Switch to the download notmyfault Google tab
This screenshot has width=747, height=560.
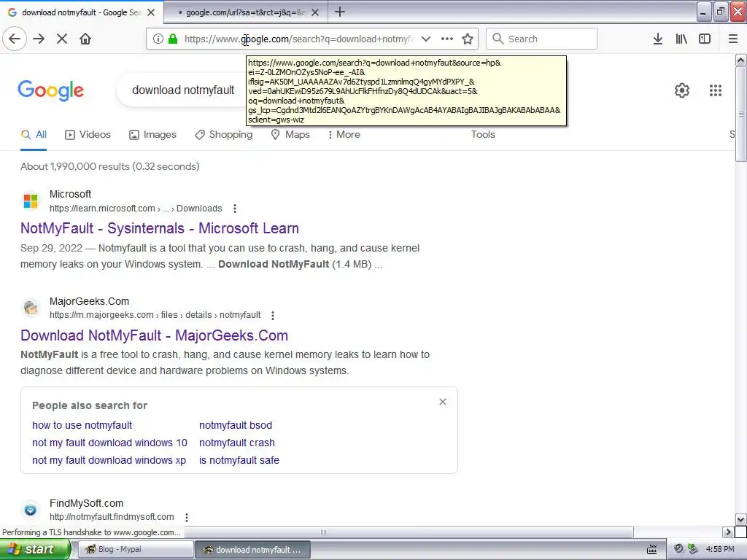82,12
